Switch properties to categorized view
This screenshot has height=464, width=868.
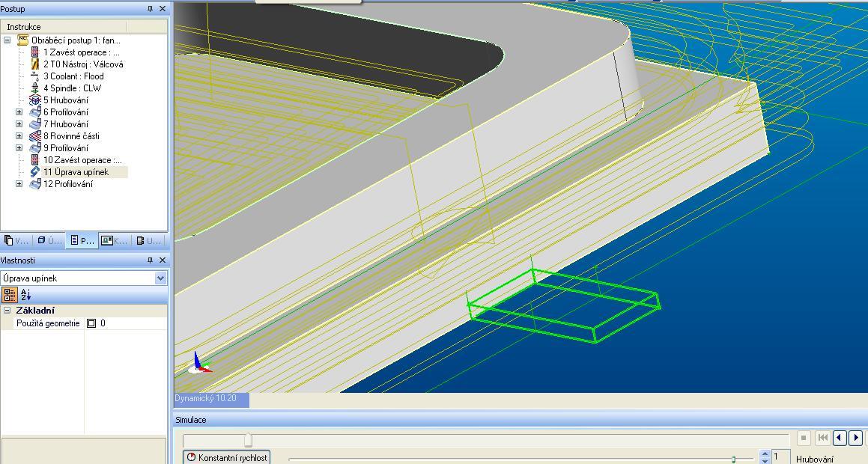pyautogui.click(x=10, y=295)
